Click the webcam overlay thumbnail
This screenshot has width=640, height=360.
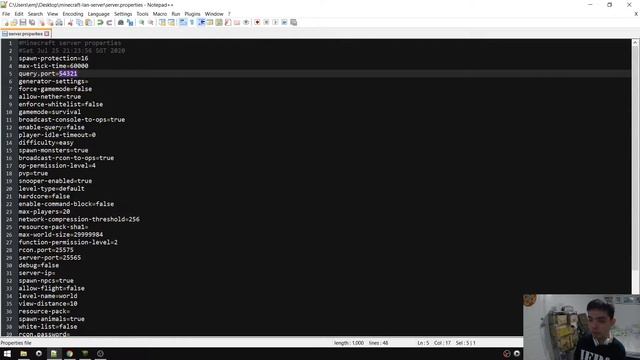[x=581, y=327]
